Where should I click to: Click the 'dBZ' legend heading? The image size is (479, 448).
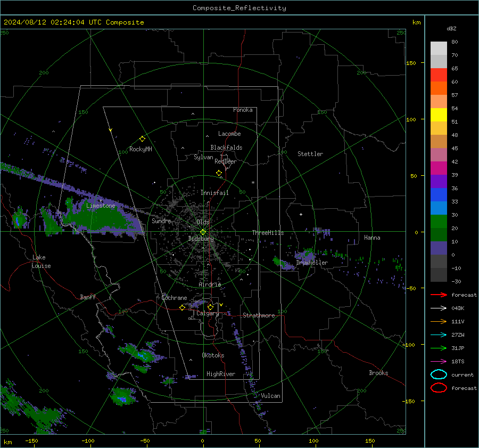(x=451, y=28)
